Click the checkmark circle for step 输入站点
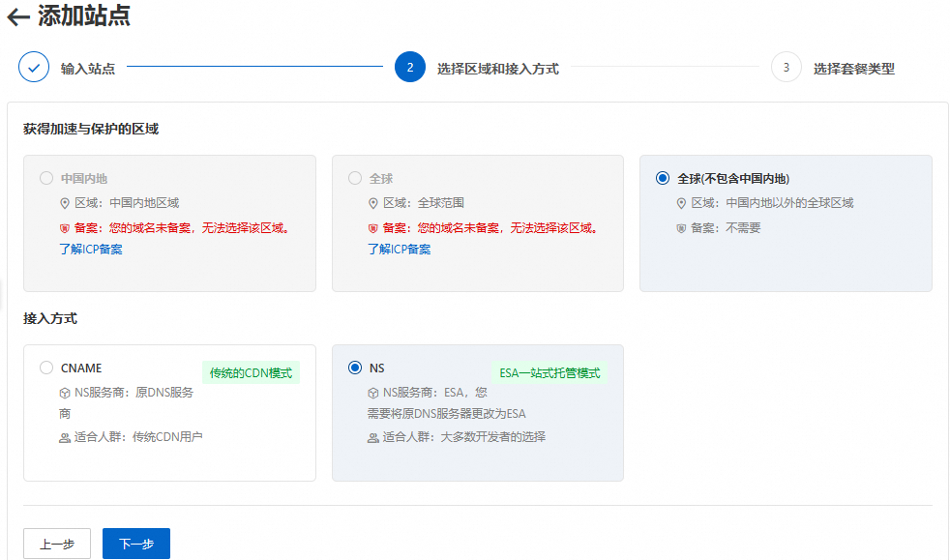The image size is (950, 560). [34, 68]
